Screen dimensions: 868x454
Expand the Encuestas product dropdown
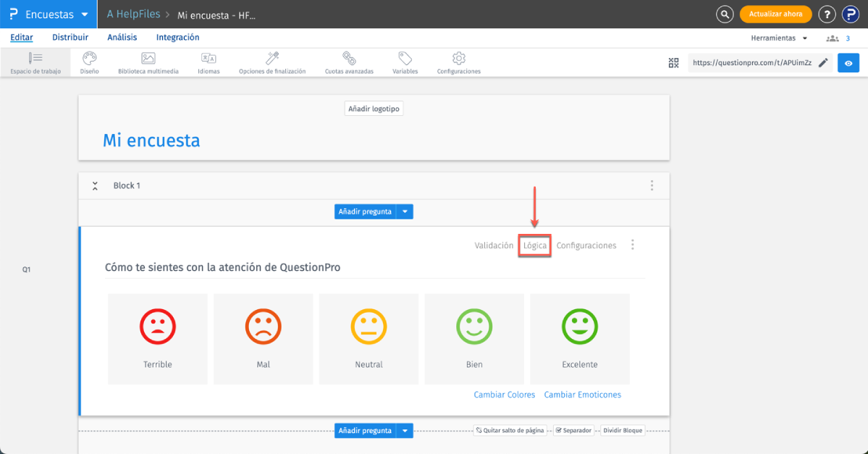click(x=85, y=14)
